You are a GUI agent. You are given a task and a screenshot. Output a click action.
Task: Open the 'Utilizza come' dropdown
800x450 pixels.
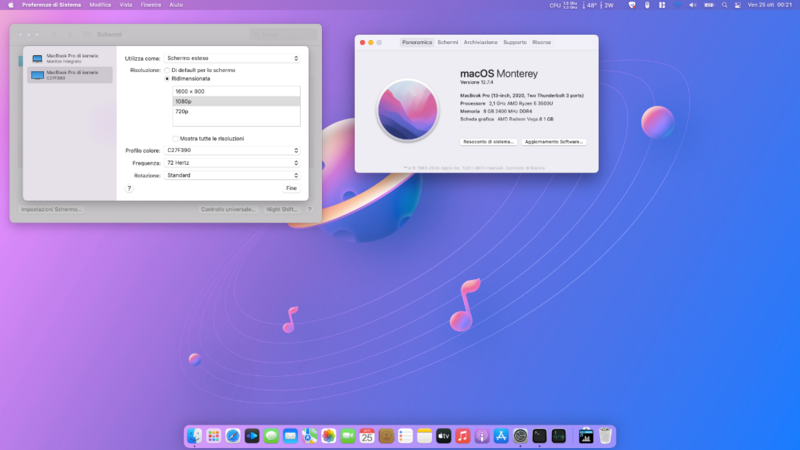[x=232, y=59]
